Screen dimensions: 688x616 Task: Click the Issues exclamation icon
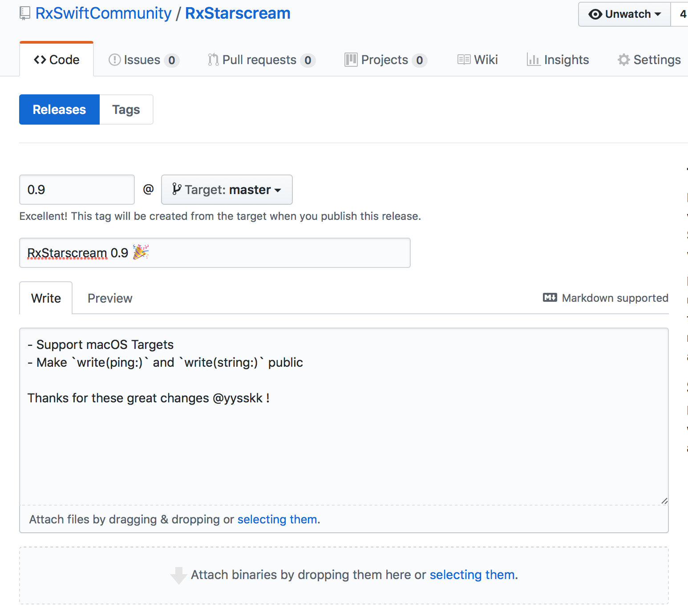(114, 60)
